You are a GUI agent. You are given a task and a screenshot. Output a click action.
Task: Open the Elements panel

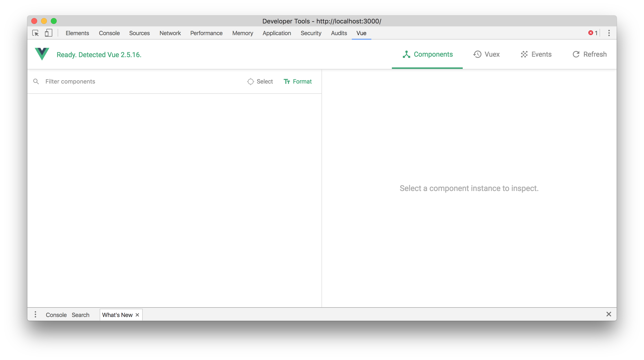click(x=77, y=33)
